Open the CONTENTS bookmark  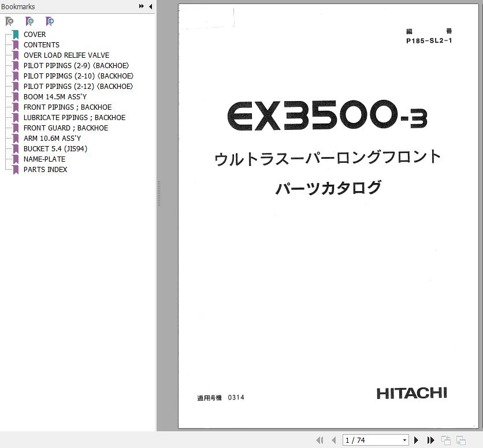[42, 45]
